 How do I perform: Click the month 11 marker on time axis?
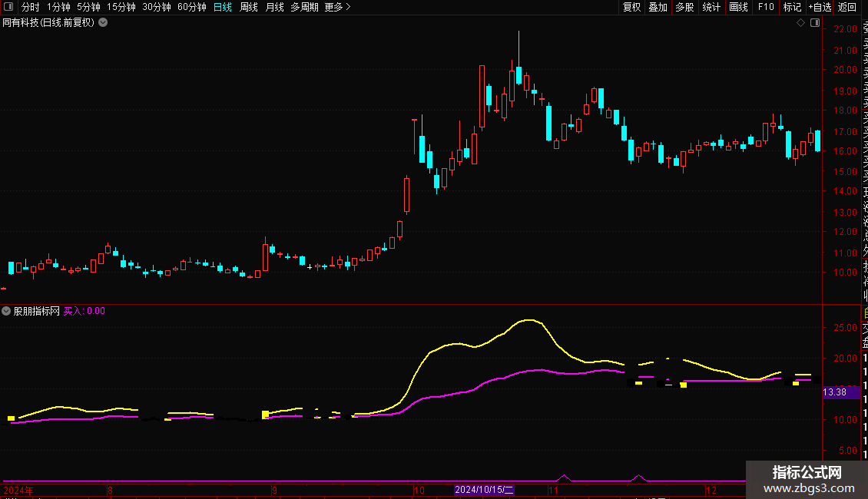click(x=553, y=490)
